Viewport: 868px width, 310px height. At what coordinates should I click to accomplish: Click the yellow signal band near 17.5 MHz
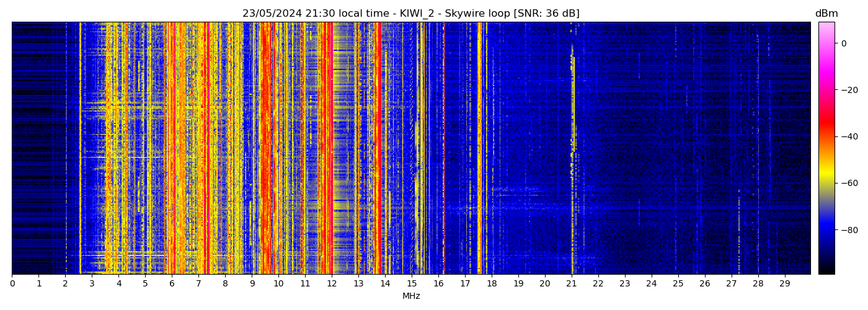point(479,149)
